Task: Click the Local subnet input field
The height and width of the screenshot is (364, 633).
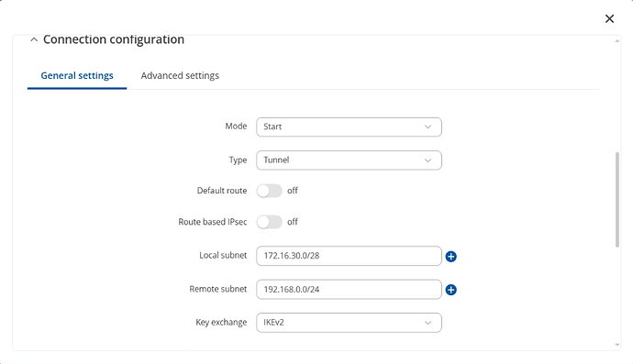Action: click(x=349, y=256)
